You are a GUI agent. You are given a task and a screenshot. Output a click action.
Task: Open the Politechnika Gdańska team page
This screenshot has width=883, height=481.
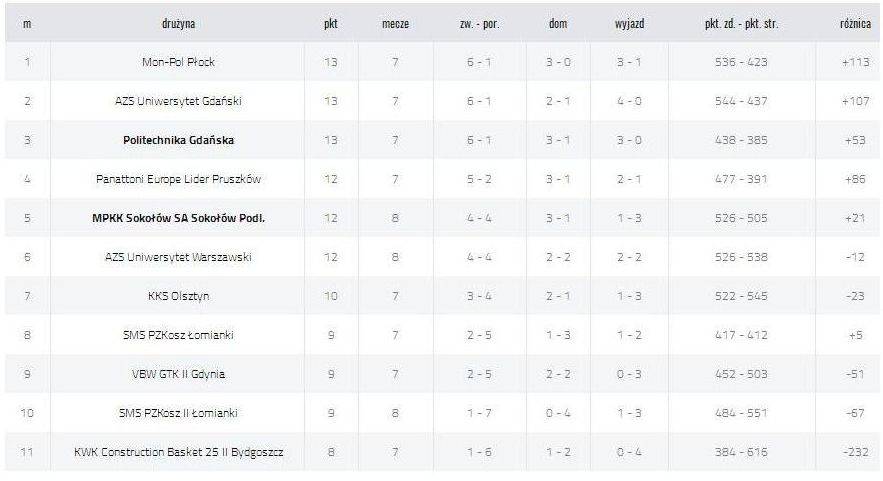[x=178, y=140]
